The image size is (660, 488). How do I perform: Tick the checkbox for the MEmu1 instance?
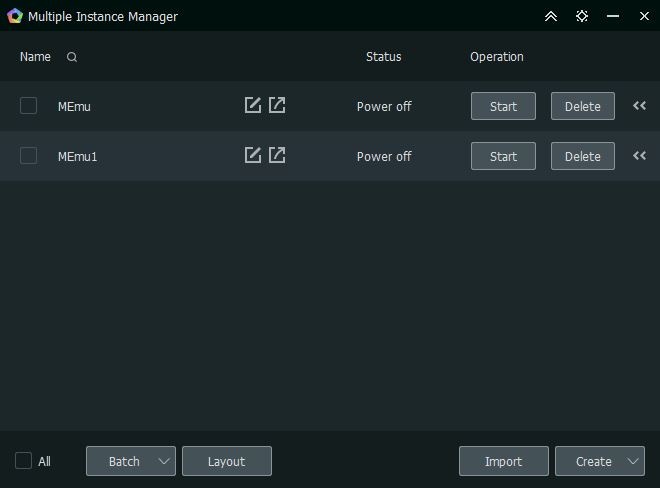(28, 156)
